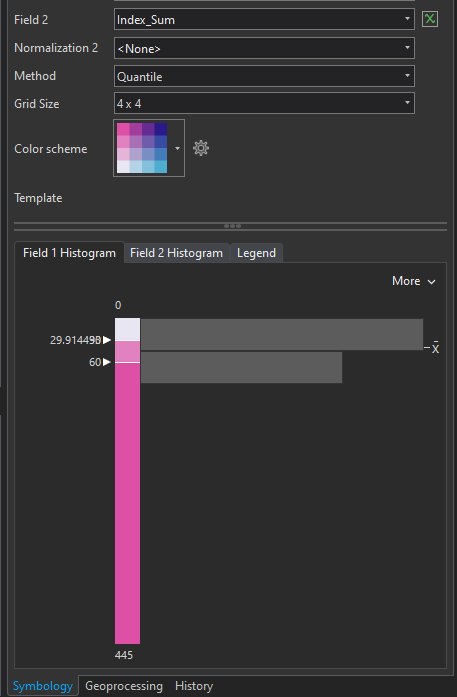Open color scheme settings gear
The height and width of the screenshot is (697, 457).
[x=201, y=148]
